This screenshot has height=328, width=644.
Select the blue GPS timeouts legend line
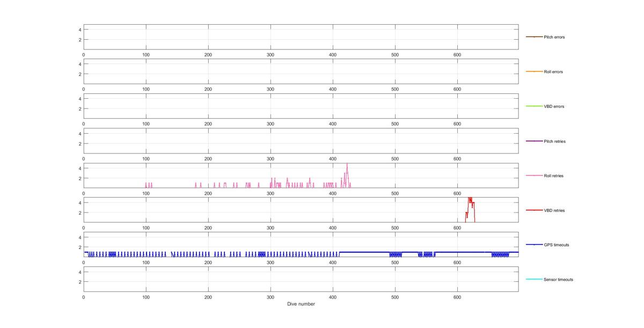point(534,245)
